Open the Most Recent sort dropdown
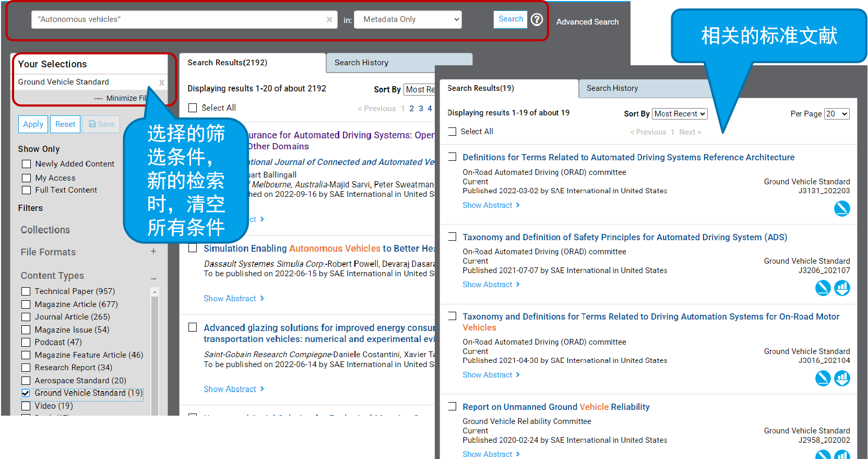Viewport: 868px width, 459px height. click(680, 114)
